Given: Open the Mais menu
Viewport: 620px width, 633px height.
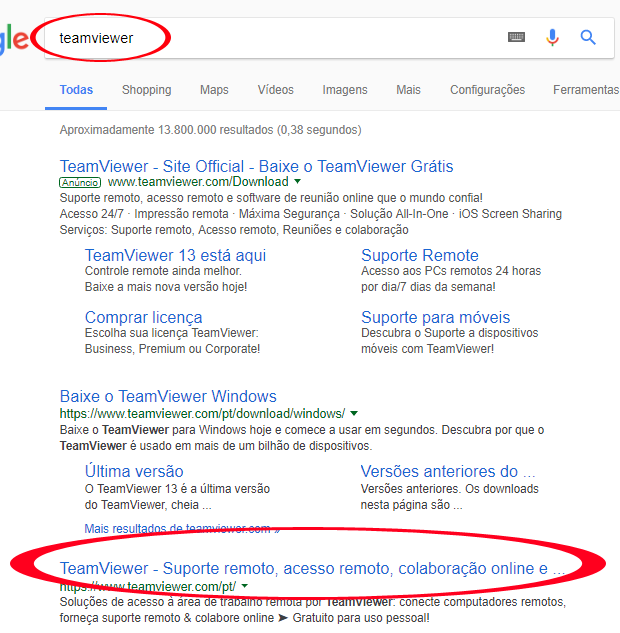Looking at the screenshot, I should click(x=408, y=90).
